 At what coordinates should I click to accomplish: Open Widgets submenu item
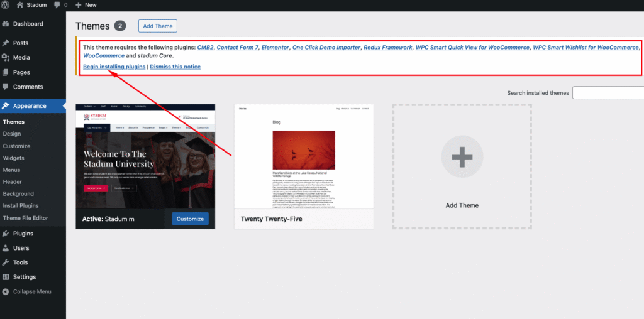14,158
